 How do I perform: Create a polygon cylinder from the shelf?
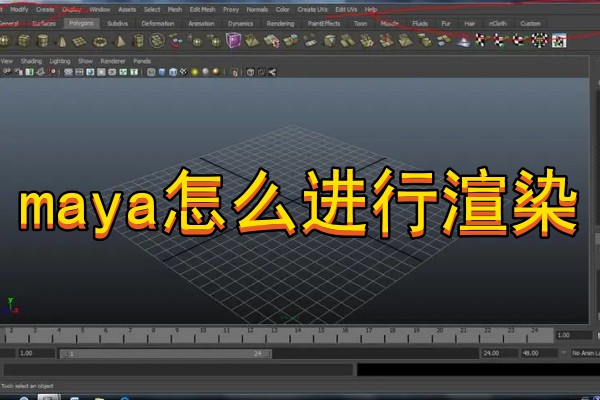tap(42, 41)
